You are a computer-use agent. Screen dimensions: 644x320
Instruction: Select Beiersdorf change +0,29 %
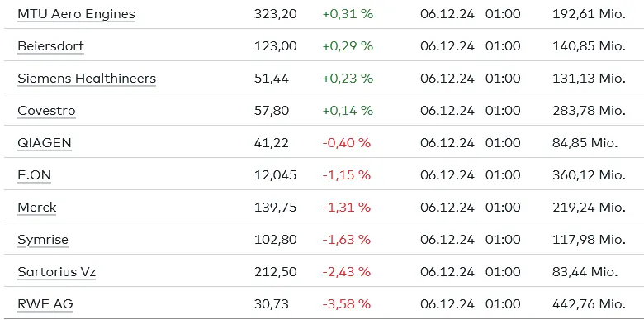pos(348,46)
